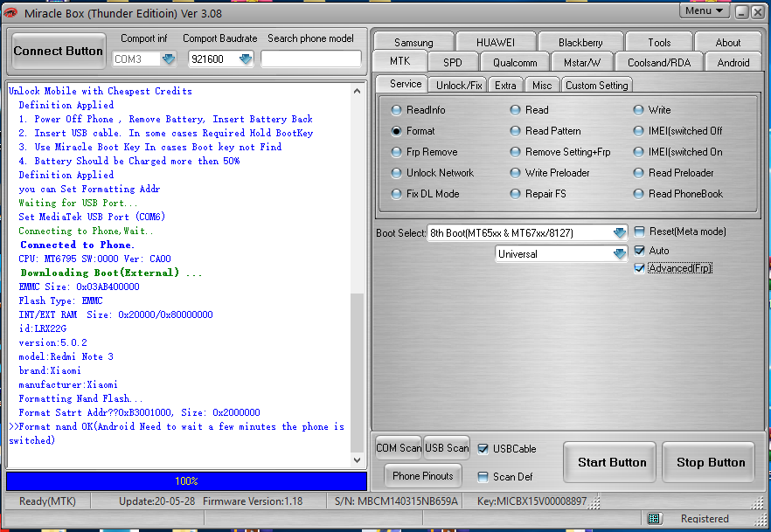The width and height of the screenshot is (771, 532).
Task: Click the Start Button
Action: coord(612,462)
